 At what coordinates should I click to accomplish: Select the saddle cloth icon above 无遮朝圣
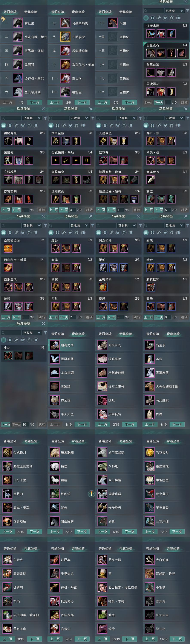tap(130, 125)
